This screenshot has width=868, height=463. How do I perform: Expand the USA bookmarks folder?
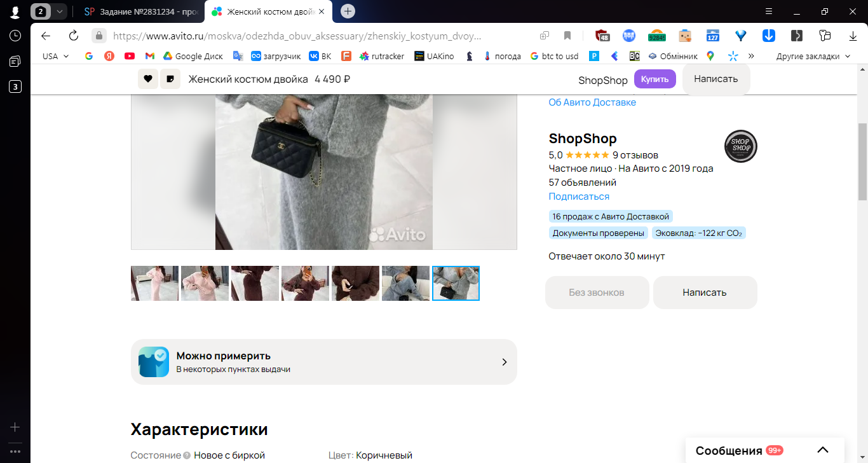coord(55,56)
